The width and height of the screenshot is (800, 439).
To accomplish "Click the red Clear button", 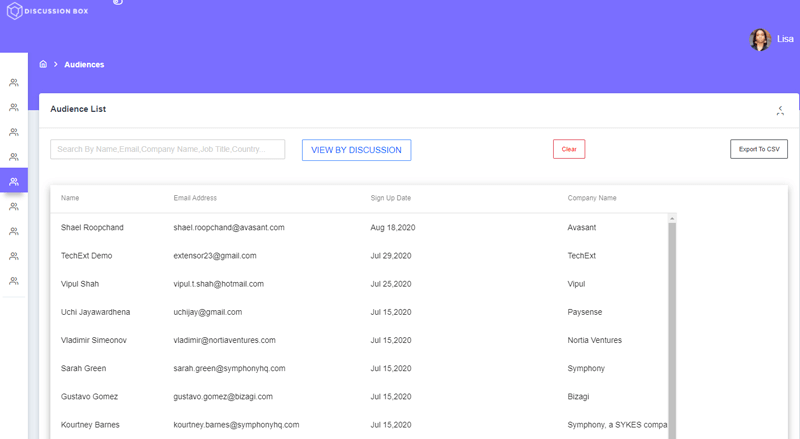I will coord(569,149).
